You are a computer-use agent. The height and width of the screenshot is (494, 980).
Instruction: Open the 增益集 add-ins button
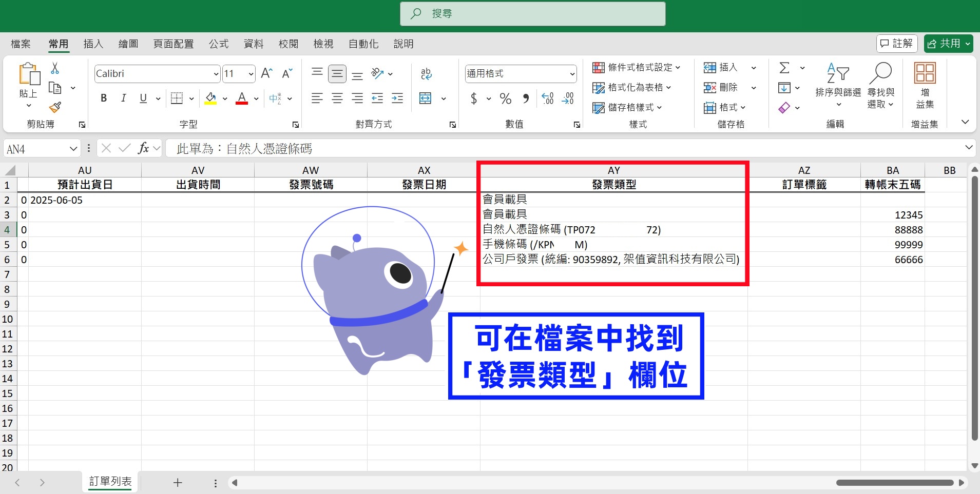tap(925, 85)
